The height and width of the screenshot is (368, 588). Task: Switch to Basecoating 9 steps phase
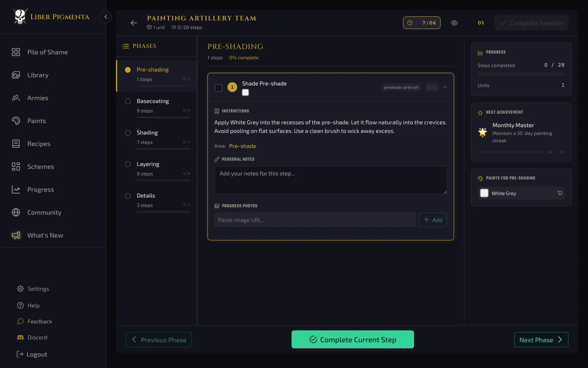pos(157,107)
